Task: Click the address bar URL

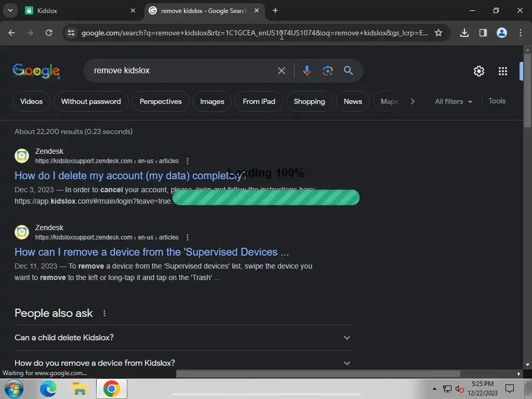Action: click(255, 33)
